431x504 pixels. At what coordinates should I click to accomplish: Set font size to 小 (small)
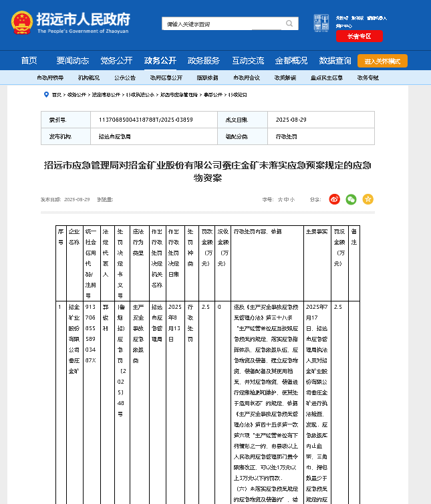(292, 199)
